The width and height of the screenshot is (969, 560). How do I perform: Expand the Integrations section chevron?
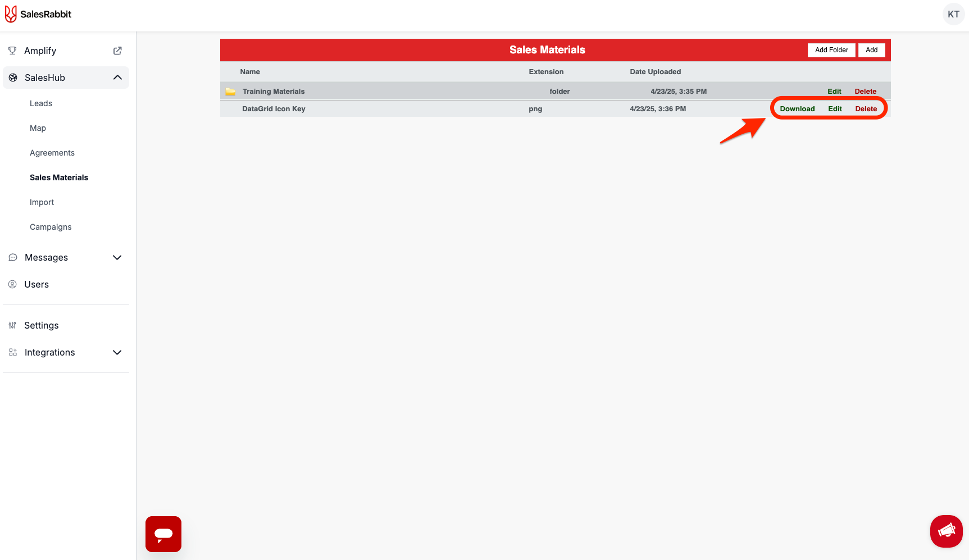pyautogui.click(x=117, y=352)
